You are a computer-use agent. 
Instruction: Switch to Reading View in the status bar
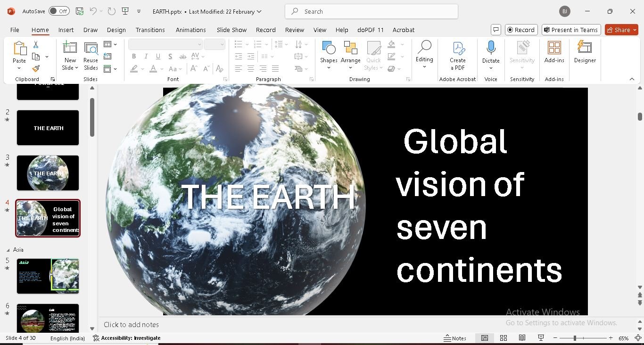tap(522, 338)
